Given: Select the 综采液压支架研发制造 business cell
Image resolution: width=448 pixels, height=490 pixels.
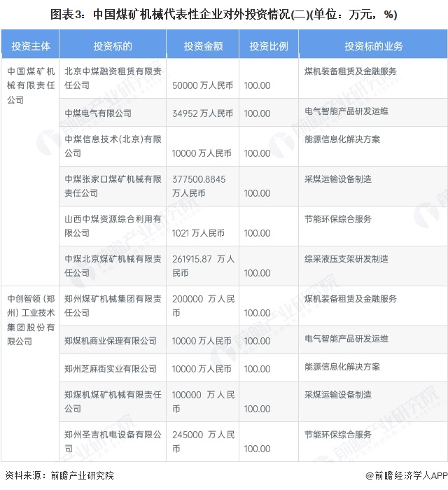Looking at the screenshot, I should [x=346, y=258].
